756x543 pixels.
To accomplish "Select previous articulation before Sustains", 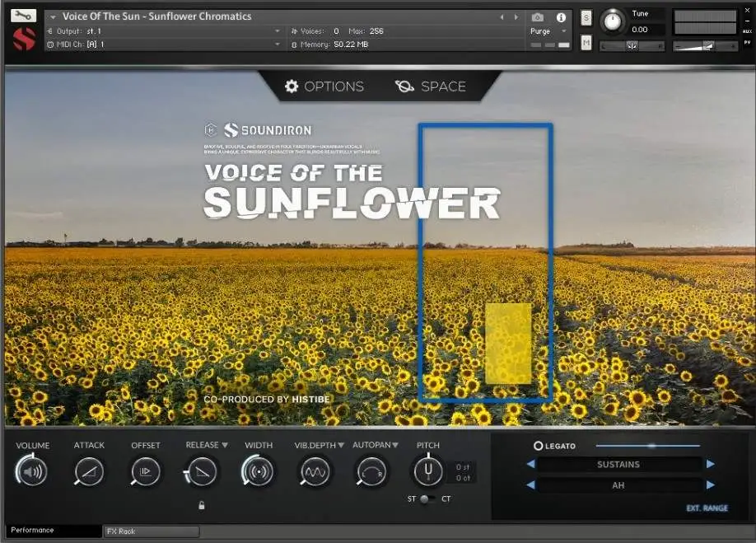I will [x=531, y=464].
